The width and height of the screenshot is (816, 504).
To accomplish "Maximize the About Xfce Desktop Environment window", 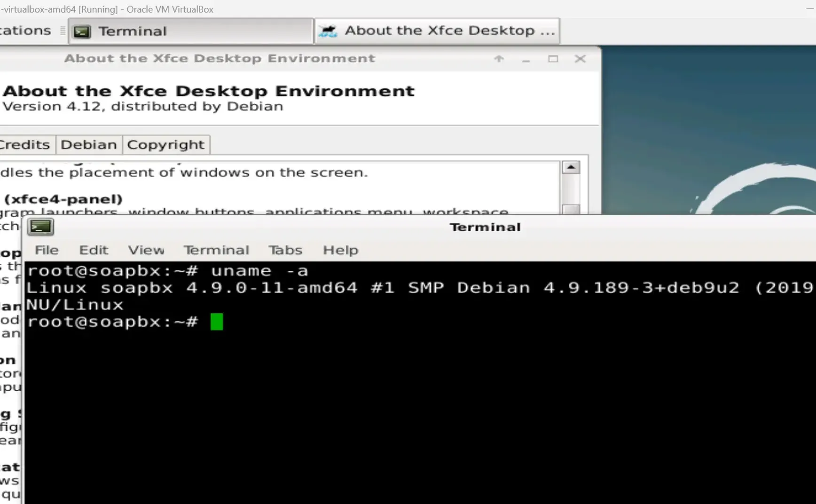I will pyautogui.click(x=553, y=59).
